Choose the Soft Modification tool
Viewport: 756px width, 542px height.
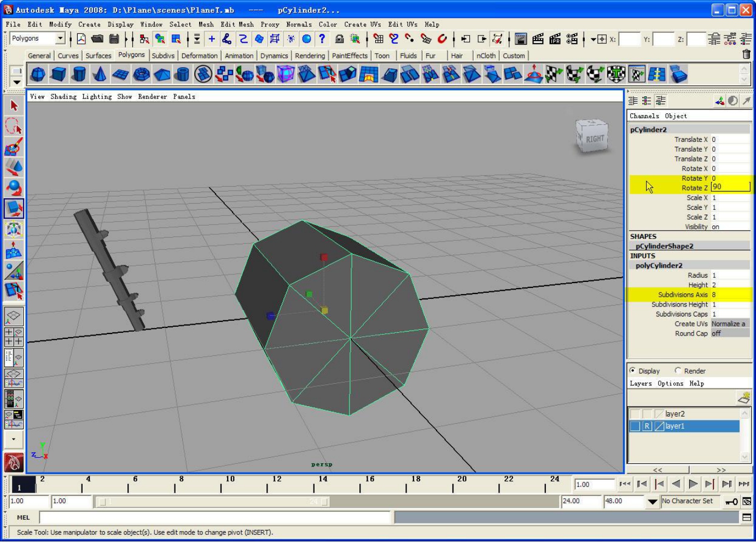tap(14, 250)
